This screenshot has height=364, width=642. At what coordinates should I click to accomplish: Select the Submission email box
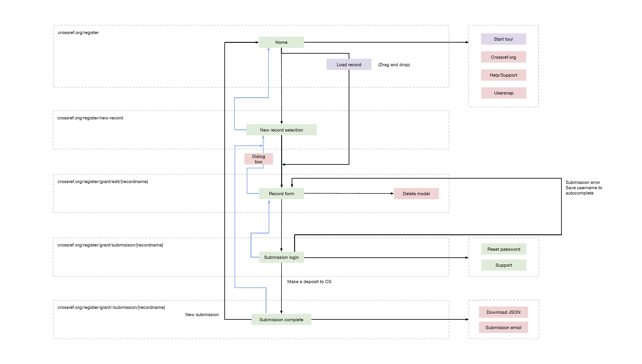[x=503, y=327]
